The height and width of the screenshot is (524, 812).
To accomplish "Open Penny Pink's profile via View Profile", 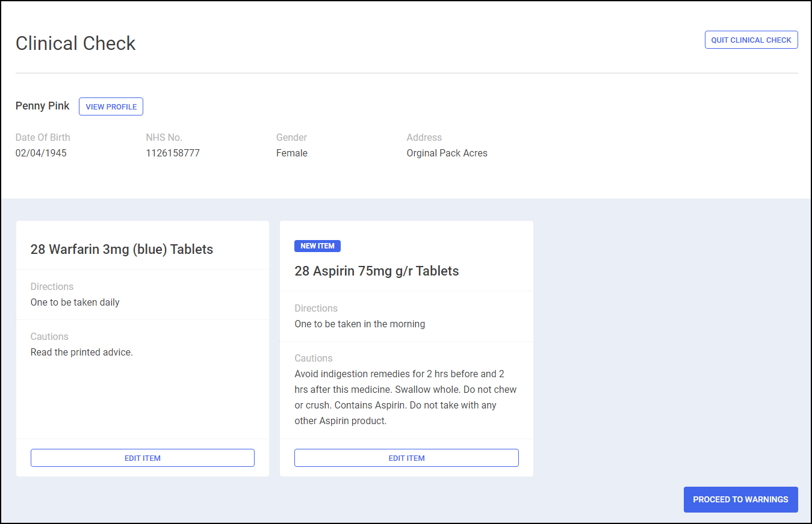I will [x=111, y=106].
